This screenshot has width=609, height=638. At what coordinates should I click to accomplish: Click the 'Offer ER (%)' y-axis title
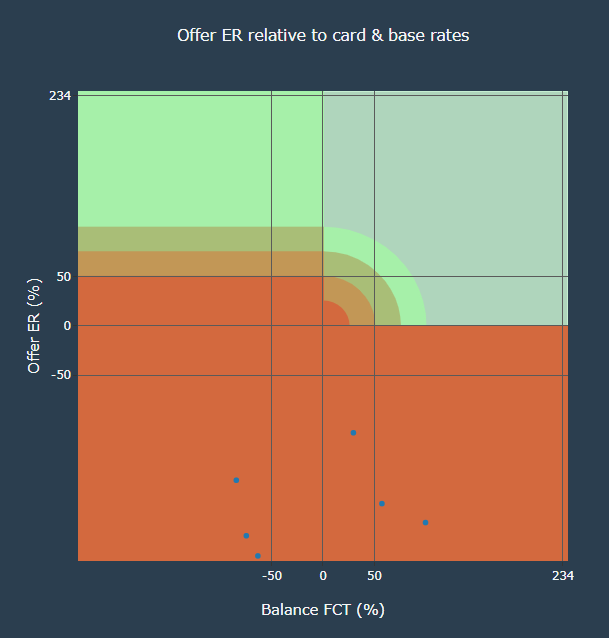click(x=34, y=326)
